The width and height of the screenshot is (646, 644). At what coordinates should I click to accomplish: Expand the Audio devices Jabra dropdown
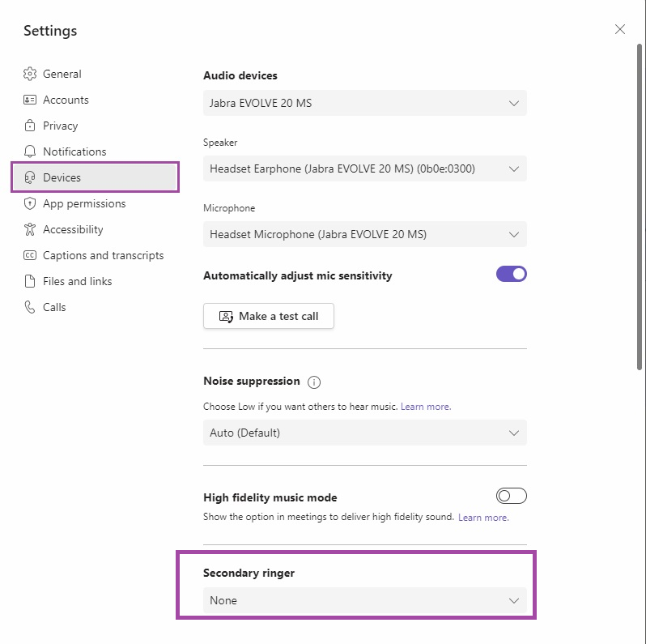pyautogui.click(x=364, y=103)
